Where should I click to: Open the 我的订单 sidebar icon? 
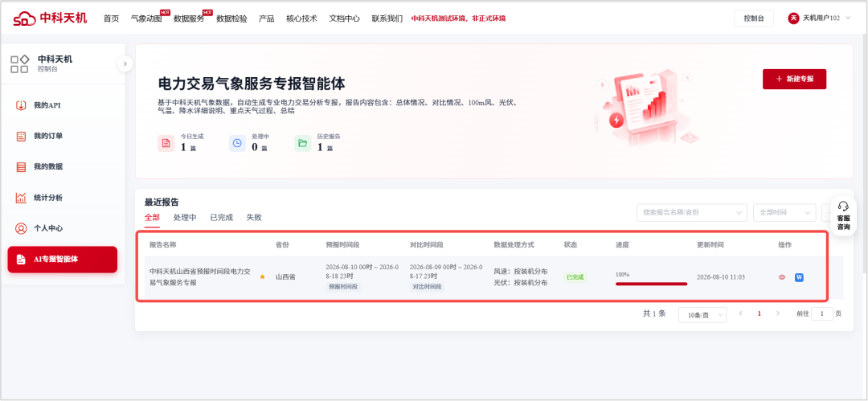tap(21, 137)
